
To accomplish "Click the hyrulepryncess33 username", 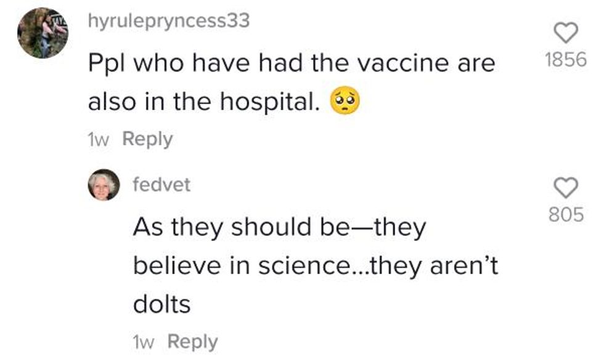I will 169,21.
